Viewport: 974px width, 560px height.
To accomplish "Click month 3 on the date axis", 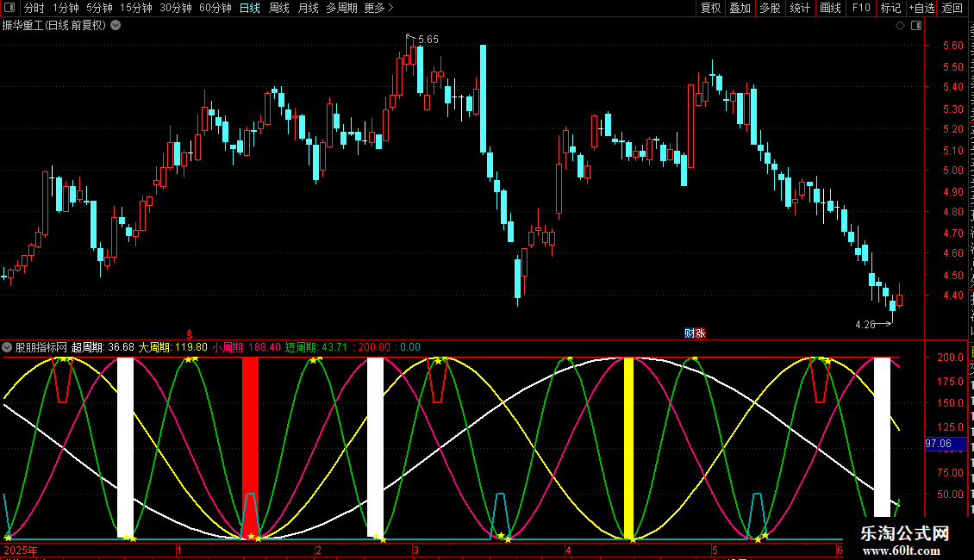I will tap(415, 550).
